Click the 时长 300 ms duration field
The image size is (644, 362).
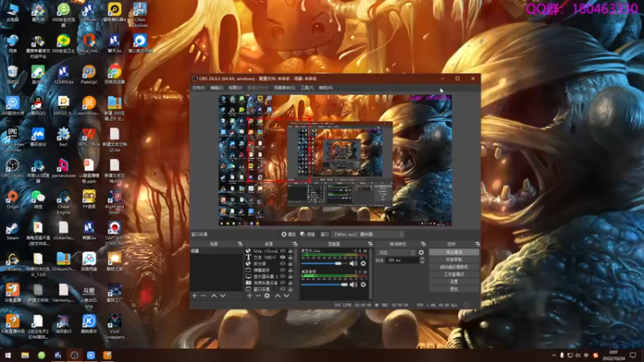tap(402, 260)
